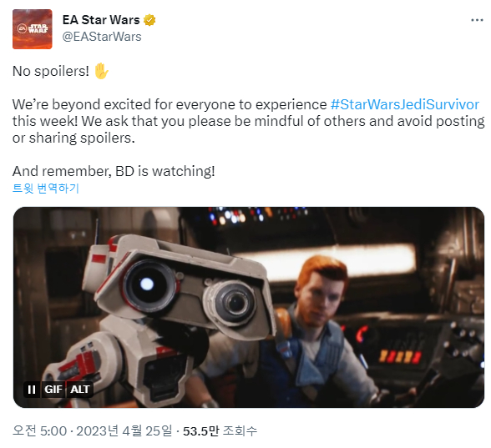Click the 2023년 4월 25일 date

tap(124, 431)
